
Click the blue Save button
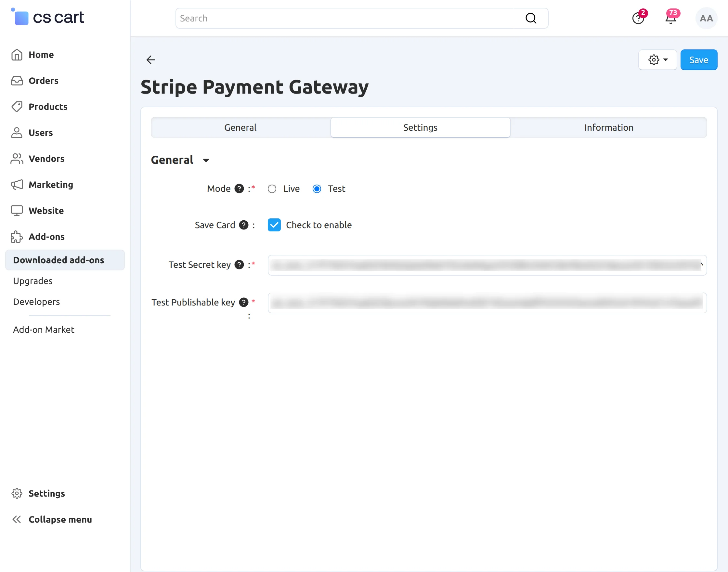pos(699,60)
